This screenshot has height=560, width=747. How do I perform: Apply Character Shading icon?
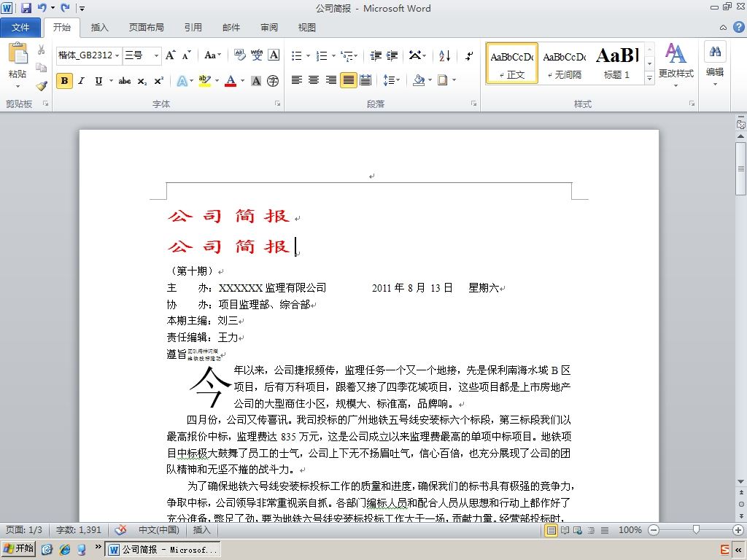click(x=256, y=81)
